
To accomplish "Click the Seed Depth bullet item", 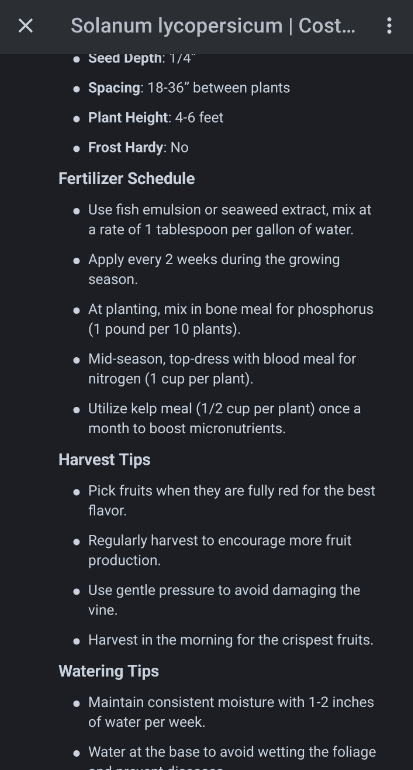I will [142, 59].
